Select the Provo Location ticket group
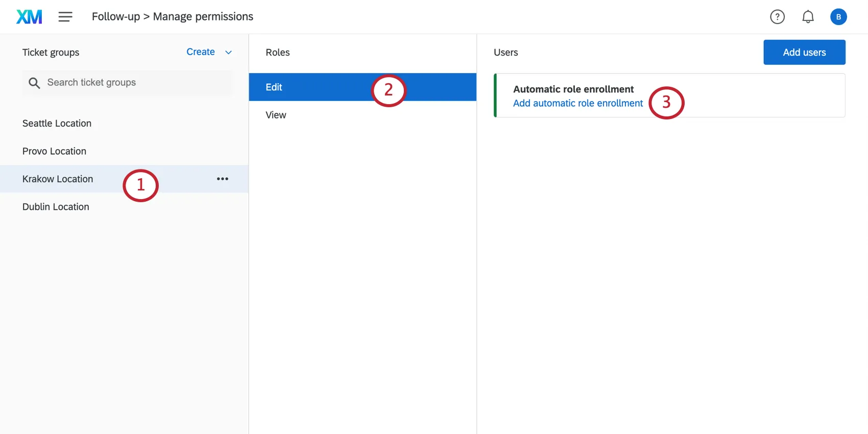 coord(54,151)
